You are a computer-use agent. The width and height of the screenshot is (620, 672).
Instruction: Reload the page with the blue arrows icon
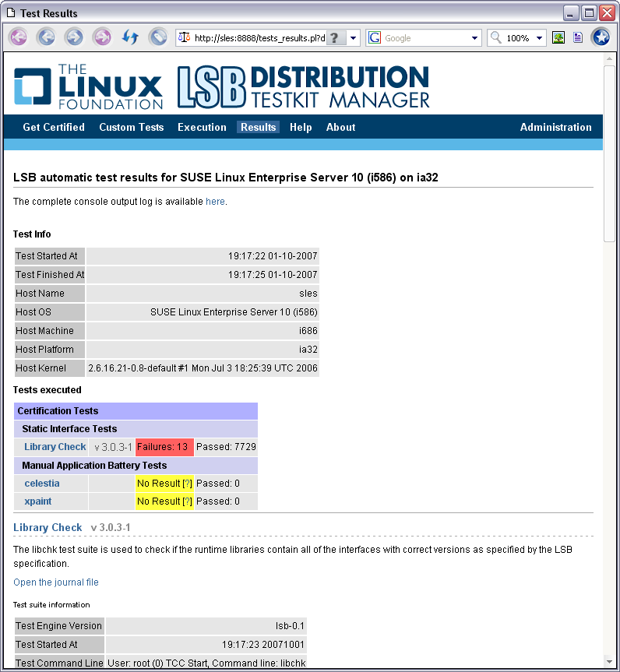(x=130, y=37)
